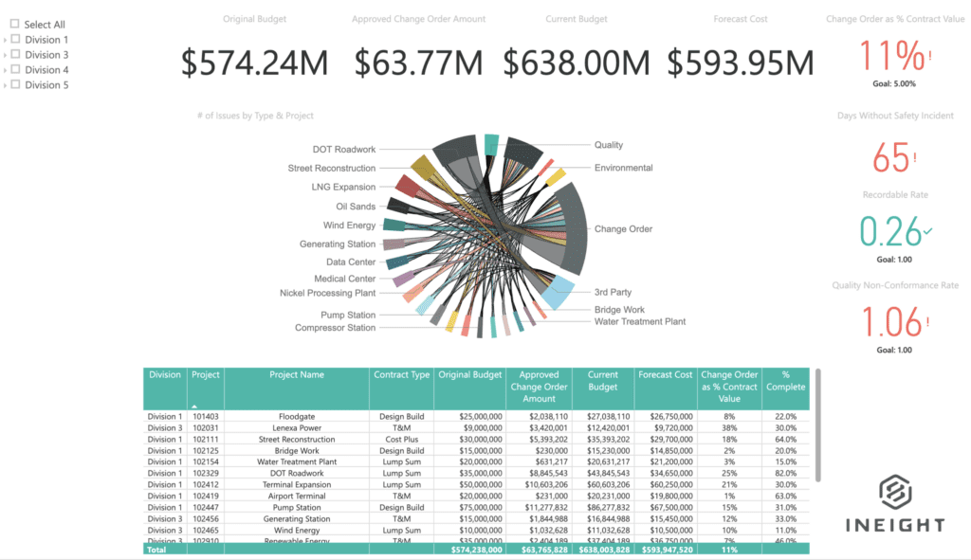This screenshot has height=560, width=971.
Task: Click the alert icon next to 65 days without incident
Action: point(916,156)
